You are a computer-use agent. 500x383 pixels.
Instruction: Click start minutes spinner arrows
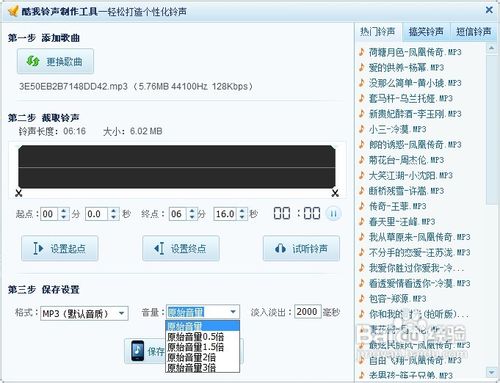[x=64, y=214]
